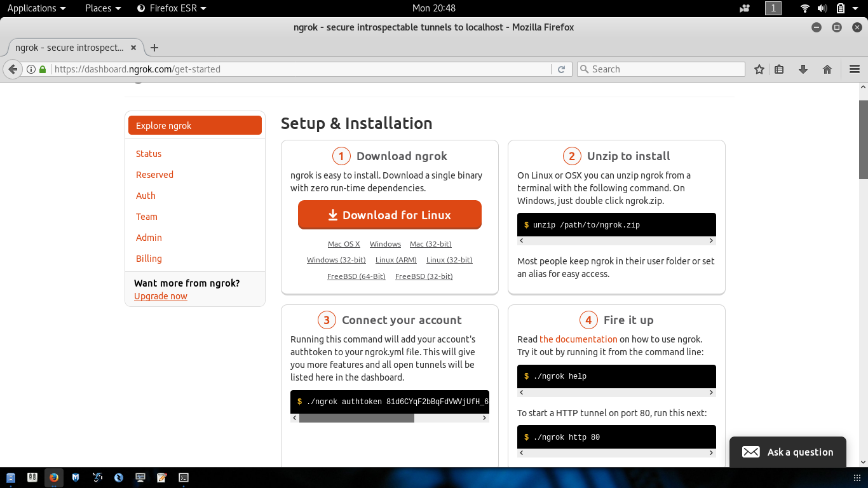Click the Ask a question chat button

(x=788, y=452)
